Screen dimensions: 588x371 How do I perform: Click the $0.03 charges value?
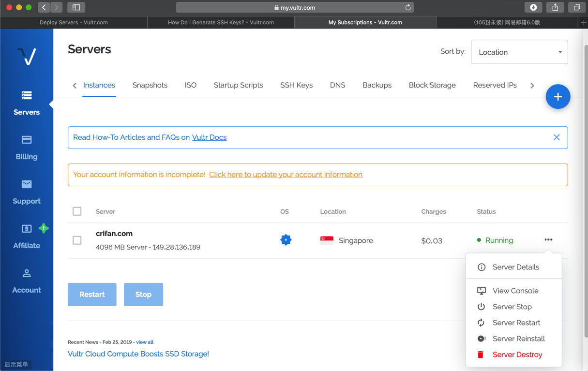[432, 241]
